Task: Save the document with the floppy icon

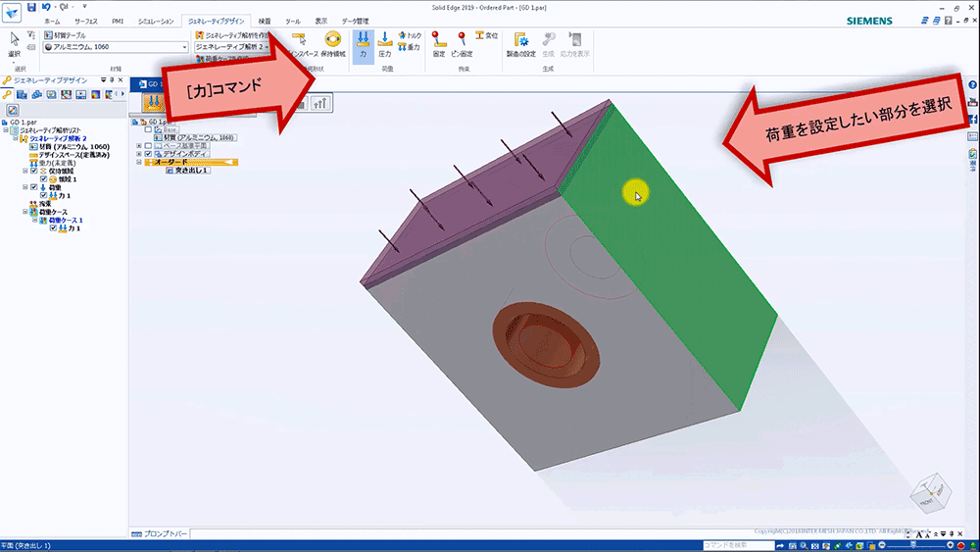Action: 31,7
